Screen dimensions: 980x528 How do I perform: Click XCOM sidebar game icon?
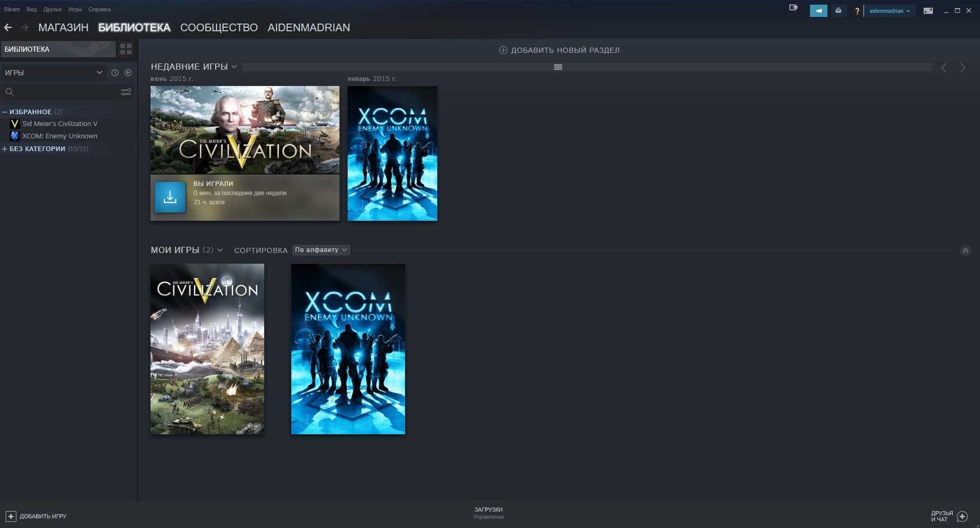pos(14,136)
